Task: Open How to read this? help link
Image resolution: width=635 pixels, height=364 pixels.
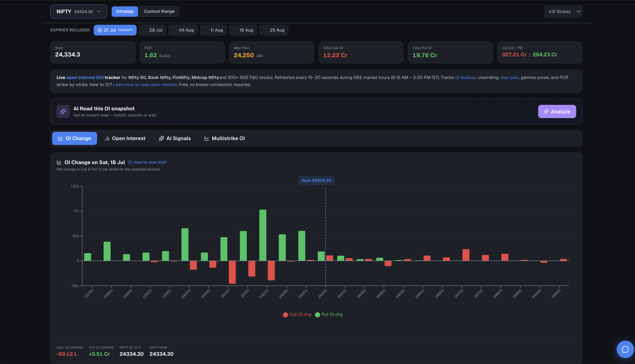Action: click(150, 162)
